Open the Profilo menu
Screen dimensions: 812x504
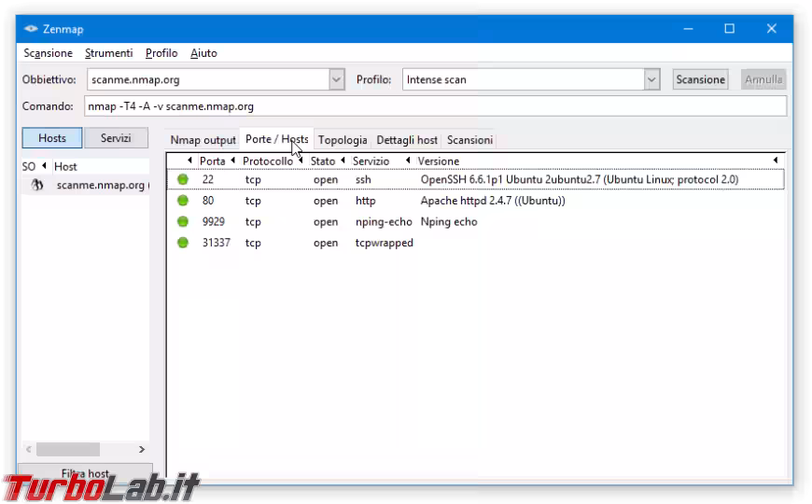pos(161,53)
